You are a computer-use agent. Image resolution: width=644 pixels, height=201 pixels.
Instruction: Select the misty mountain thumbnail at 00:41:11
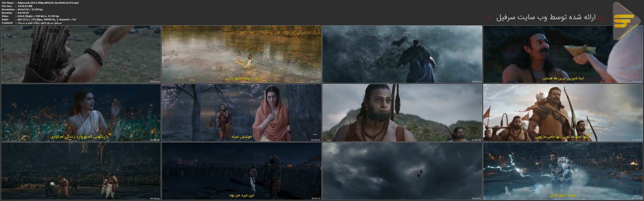pyautogui.click(x=402, y=54)
